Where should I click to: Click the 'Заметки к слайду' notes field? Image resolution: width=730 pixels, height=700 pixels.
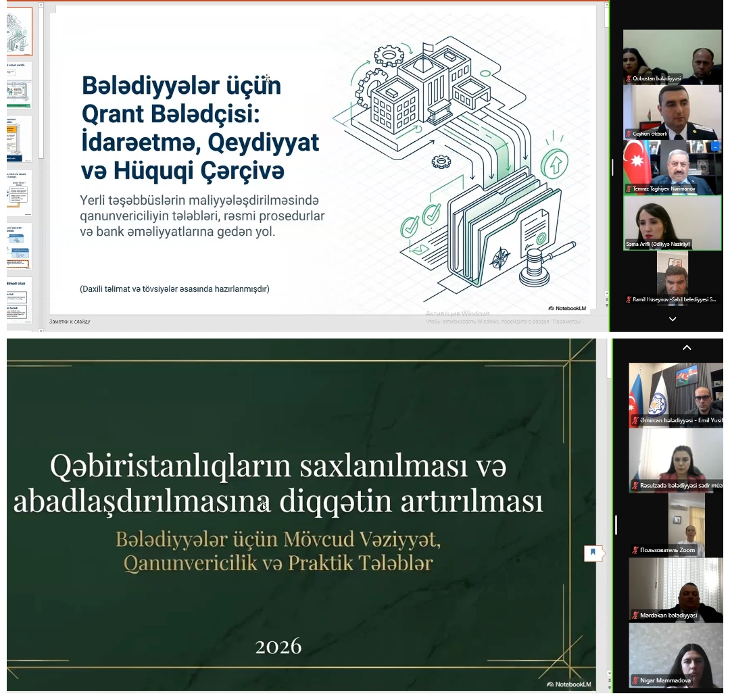70,322
